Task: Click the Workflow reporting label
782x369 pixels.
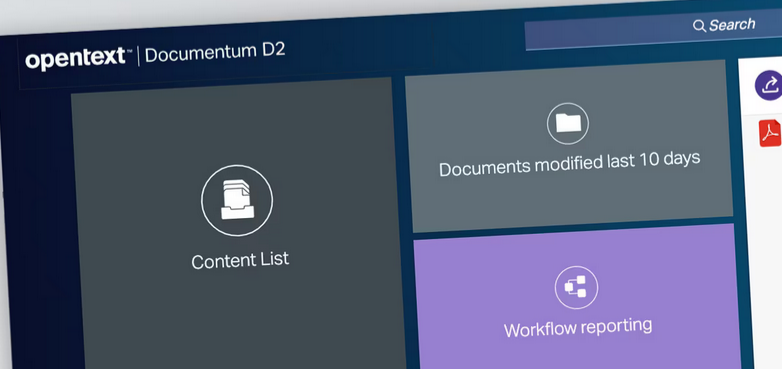Action: point(578,327)
